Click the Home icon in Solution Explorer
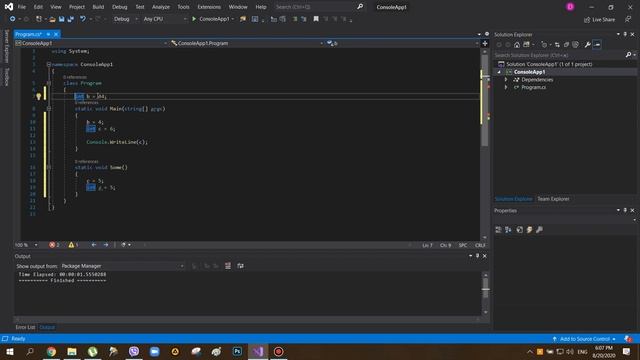Image resolution: width=640 pixels, height=360 pixels. (517, 45)
